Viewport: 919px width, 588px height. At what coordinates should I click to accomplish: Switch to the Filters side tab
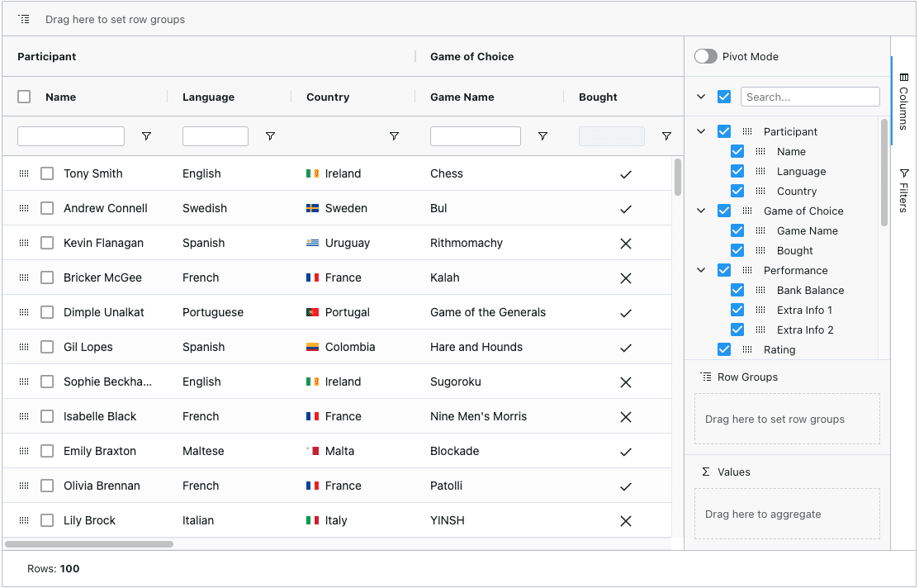tap(903, 190)
